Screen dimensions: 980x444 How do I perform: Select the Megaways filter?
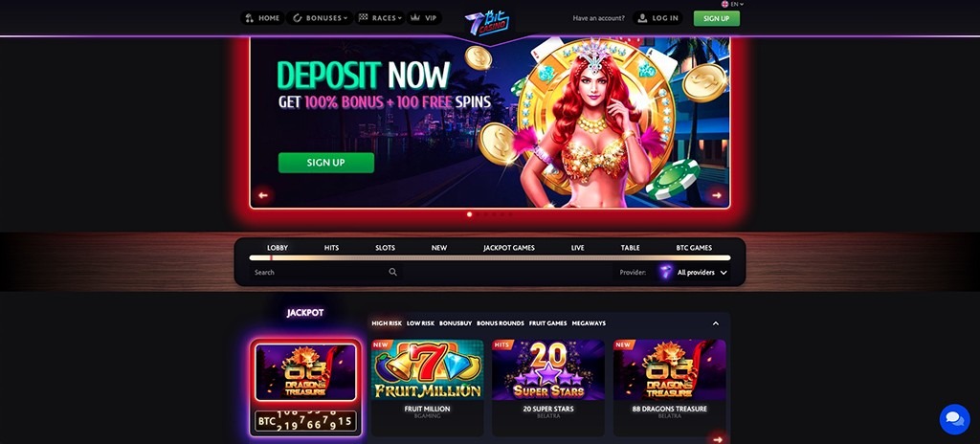[x=589, y=323]
